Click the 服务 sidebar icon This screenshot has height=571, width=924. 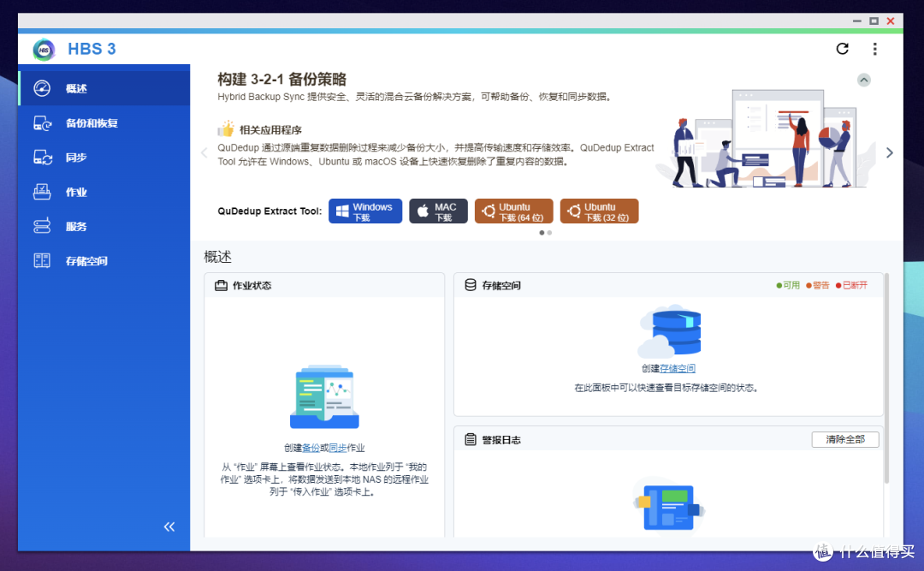point(42,226)
